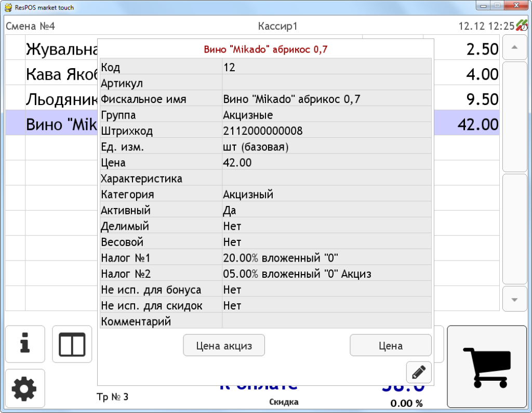Screen dimensions: 532x413
Task: Open the information icon button
Action: [x=25, y=344]
